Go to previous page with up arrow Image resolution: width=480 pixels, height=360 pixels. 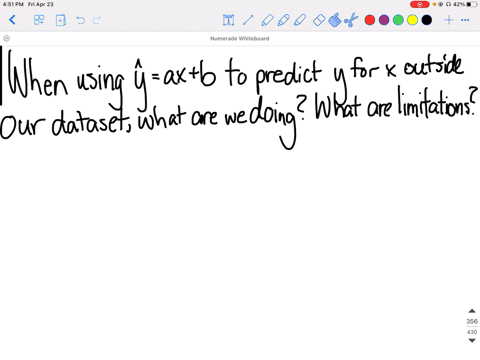pos(472,311)
